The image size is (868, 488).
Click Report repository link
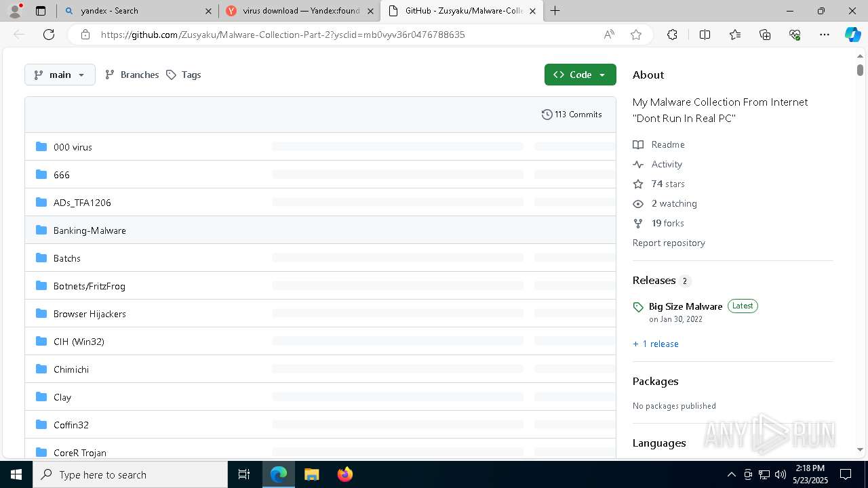[669, 243]
